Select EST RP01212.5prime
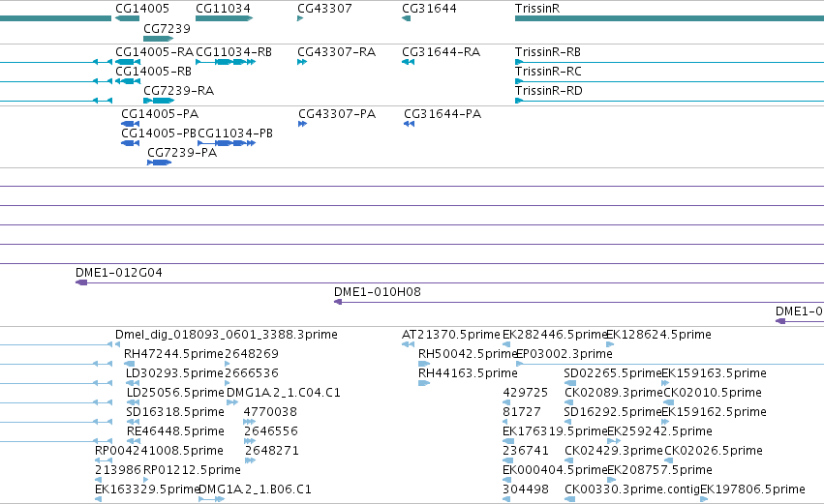This screenshot has width=824, height=504. (x=192, y=470)
